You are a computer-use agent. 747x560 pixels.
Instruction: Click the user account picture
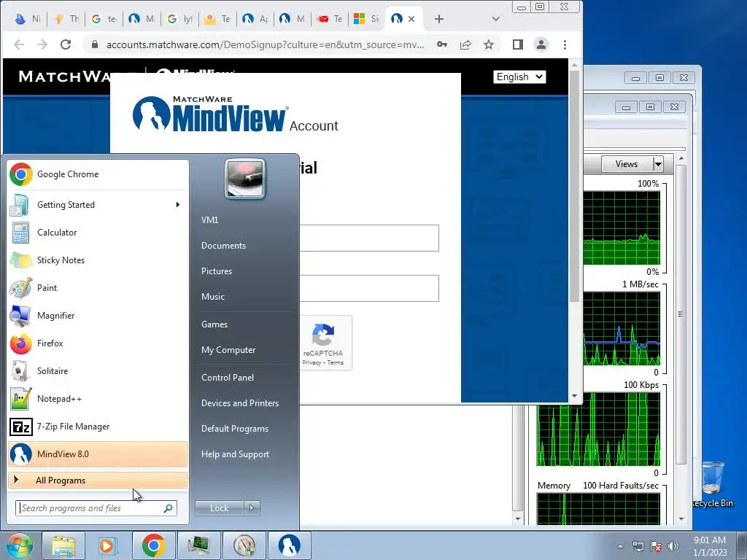(x=245, y=179)
